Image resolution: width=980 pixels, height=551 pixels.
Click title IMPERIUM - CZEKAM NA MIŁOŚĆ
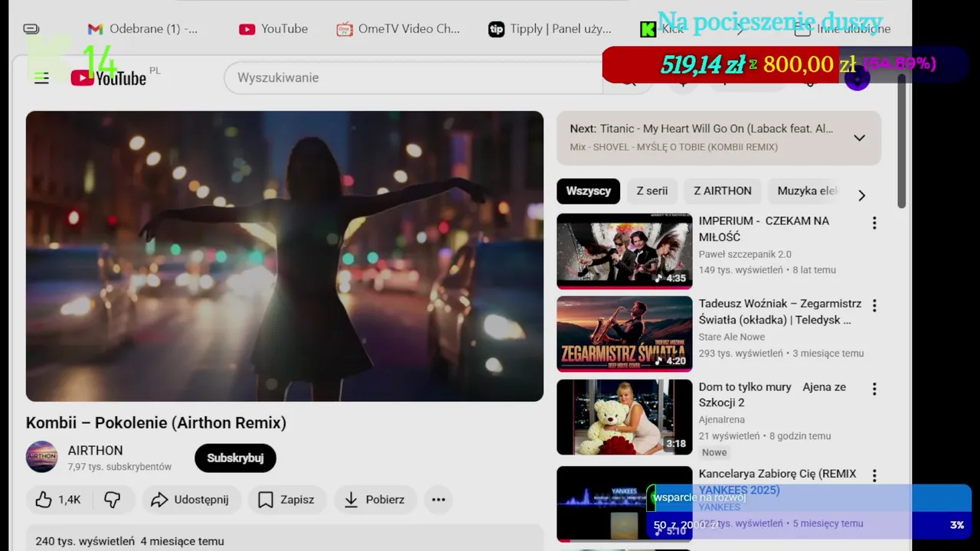[x=763, y=229]
